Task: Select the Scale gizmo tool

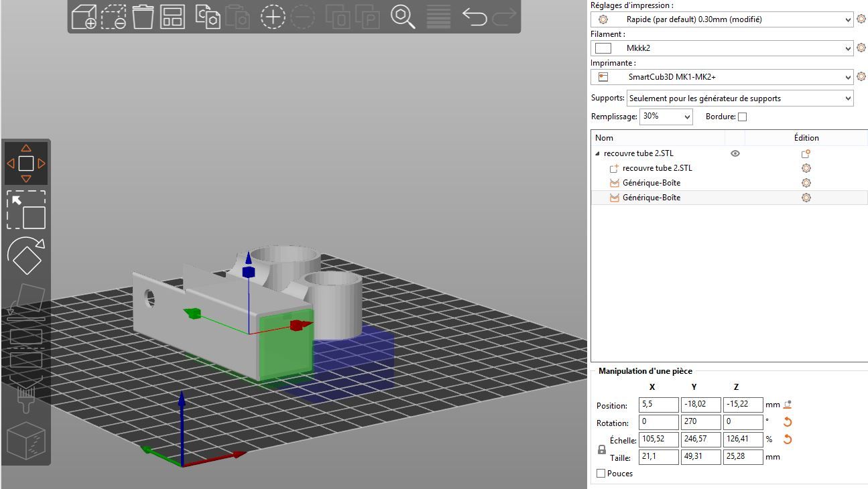Action: click(x=26, y=210)
